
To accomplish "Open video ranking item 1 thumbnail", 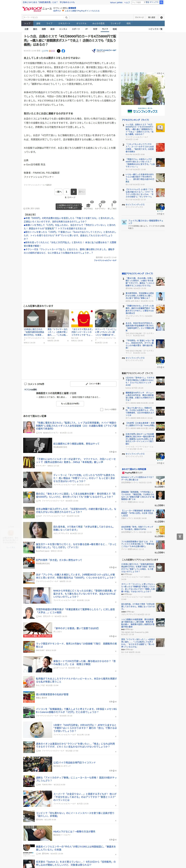I will (160, 381).
